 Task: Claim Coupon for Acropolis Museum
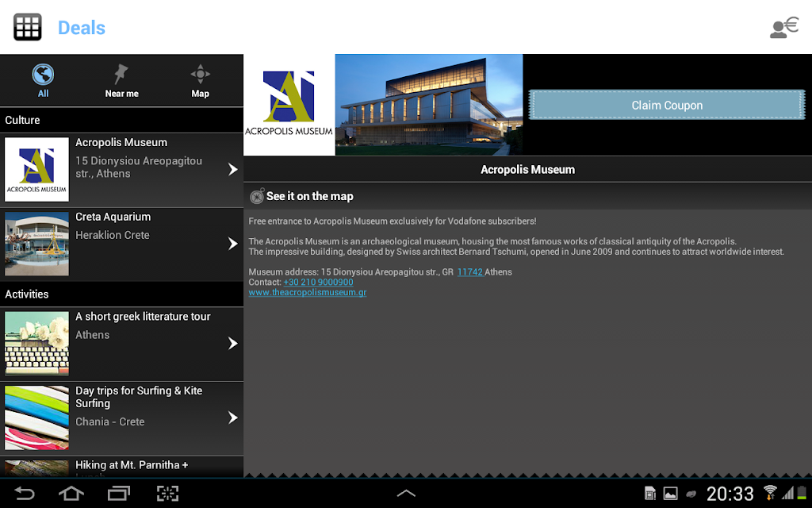[x=667, y=106]
